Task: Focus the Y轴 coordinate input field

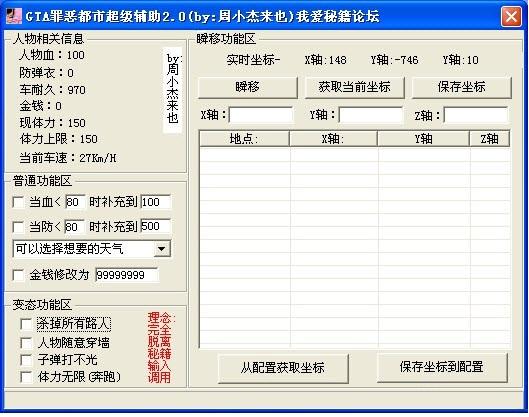Action: coord(370,115)
